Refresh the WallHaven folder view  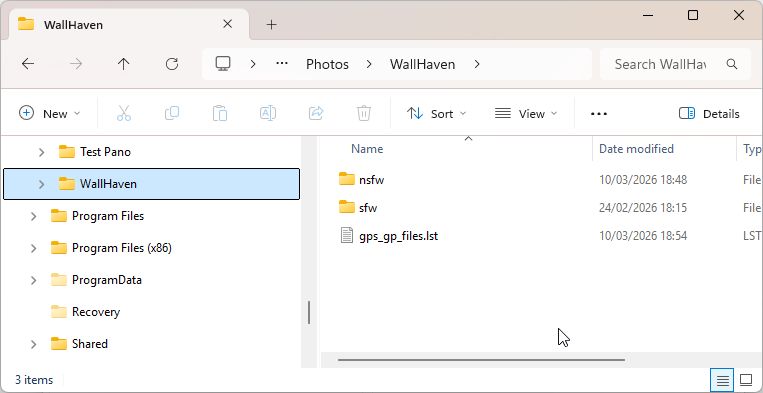172,64
